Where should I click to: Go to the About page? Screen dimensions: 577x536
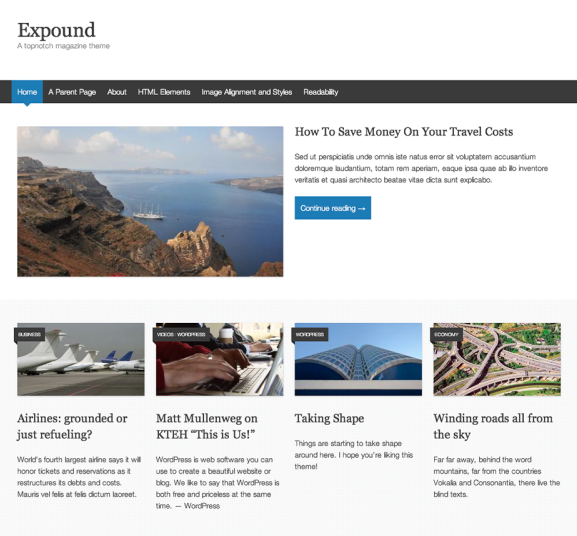click(x=117, y=92)
